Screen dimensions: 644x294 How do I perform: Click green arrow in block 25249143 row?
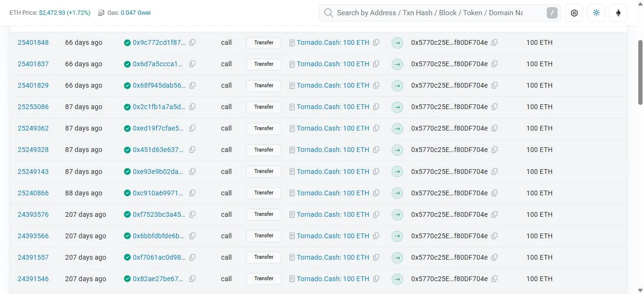(x=397, y=172)
